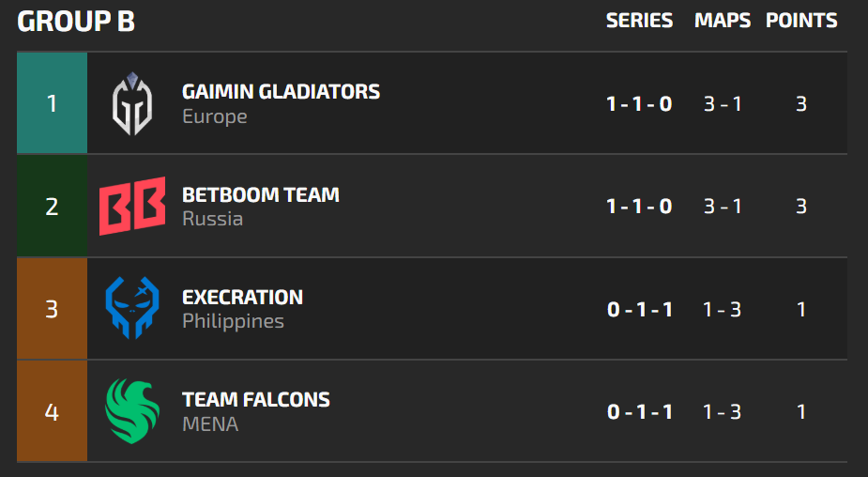This screenshot has height=477, width=868.
Task: Click the Europe region label
Action: tap(215, 117)
